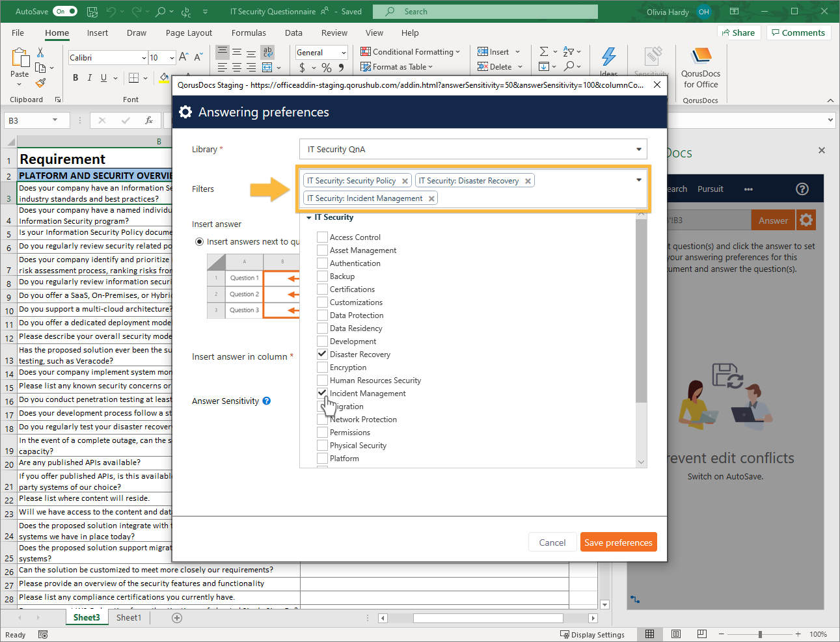The image size is (840, 642).
Task: Decrease font size with smaller A icon
Action: click(x=198, y=57)
